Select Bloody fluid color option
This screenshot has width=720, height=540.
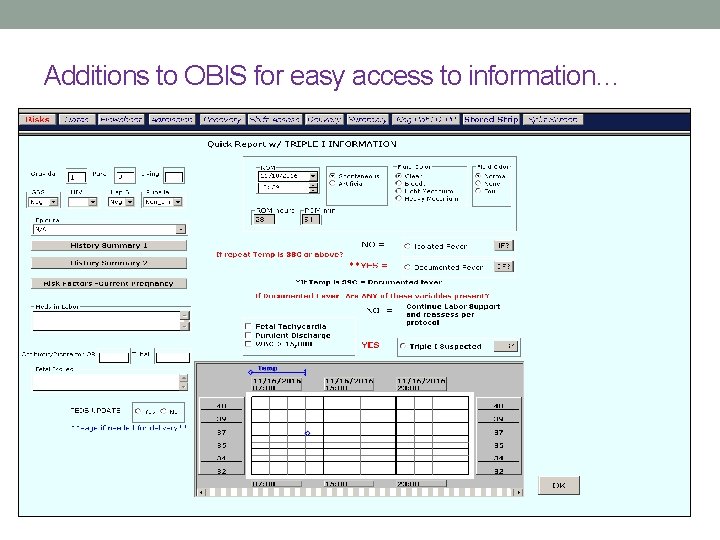(399, 183)
